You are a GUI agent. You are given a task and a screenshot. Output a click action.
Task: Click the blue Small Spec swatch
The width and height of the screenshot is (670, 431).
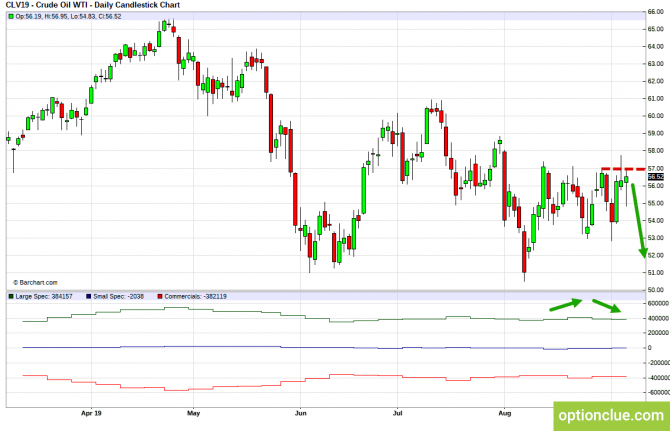(x=88, y=296)
